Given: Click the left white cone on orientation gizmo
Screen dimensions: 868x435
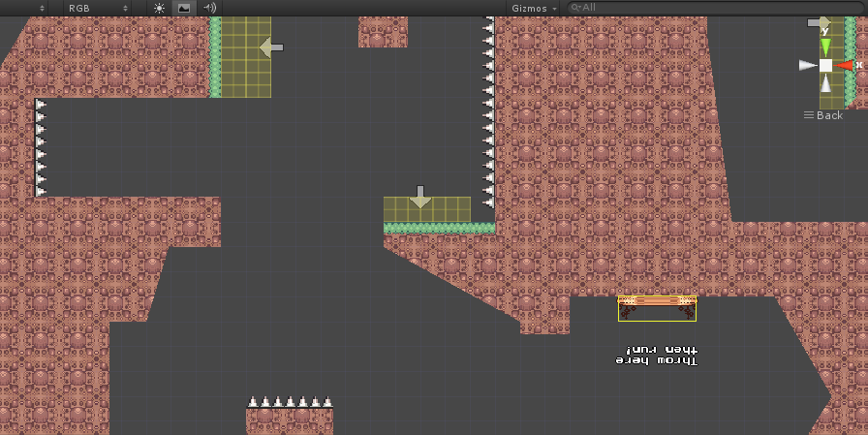Looking at the screenshot, I should click(808, 65).
